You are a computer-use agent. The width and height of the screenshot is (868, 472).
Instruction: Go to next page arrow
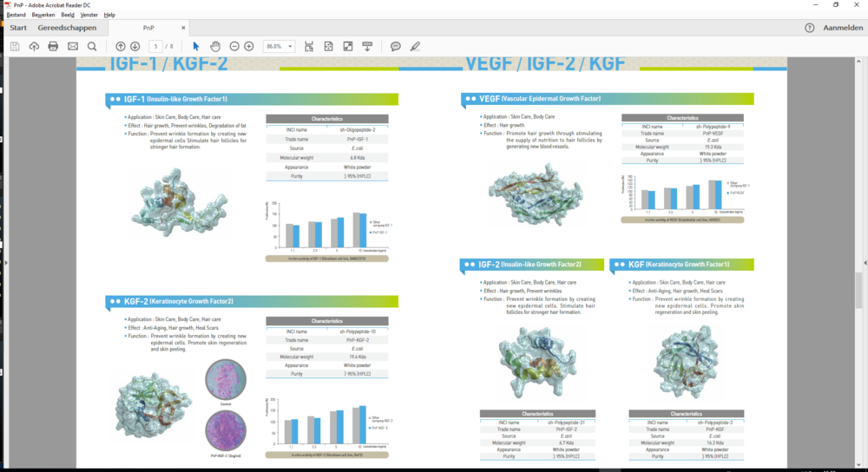pos(135,47)
